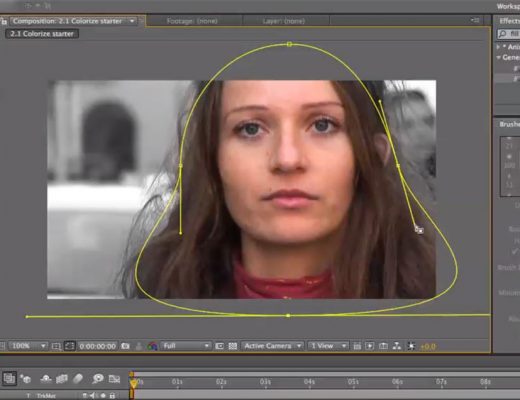Open the Show Channel RGB circles icon
Screen dimensions: 520x400
click(x=152, y=346)
